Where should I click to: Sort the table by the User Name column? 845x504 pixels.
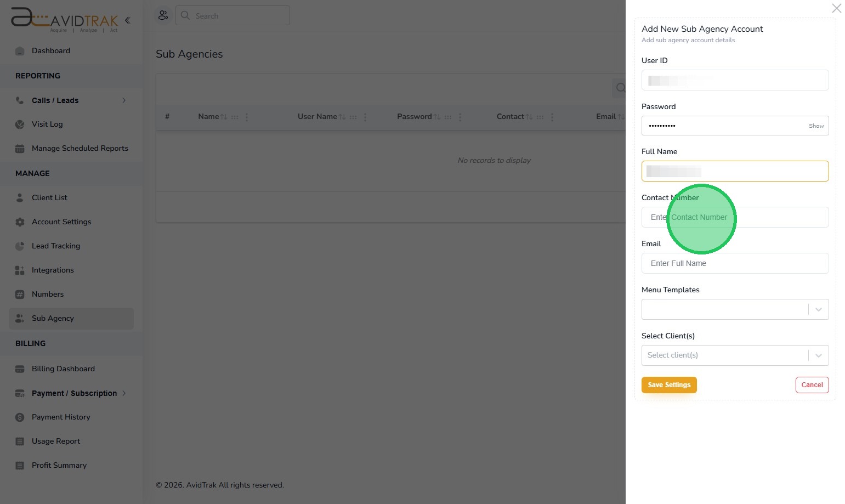click(342, 117)
